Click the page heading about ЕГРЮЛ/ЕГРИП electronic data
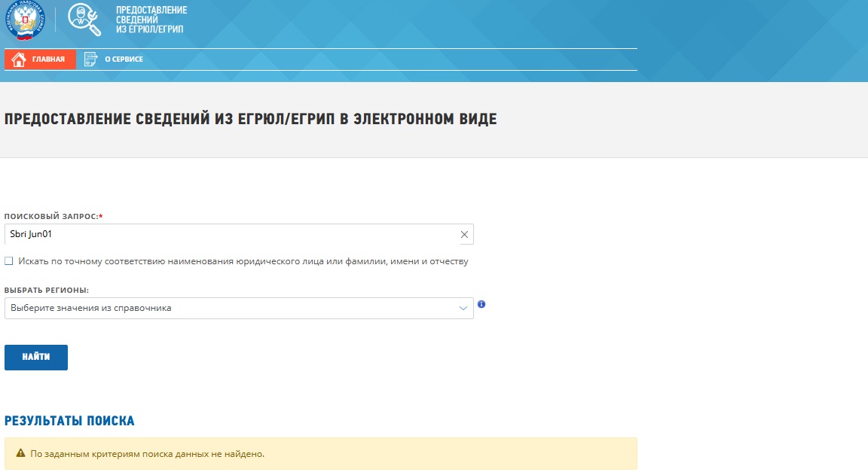 tap(249, 118)
